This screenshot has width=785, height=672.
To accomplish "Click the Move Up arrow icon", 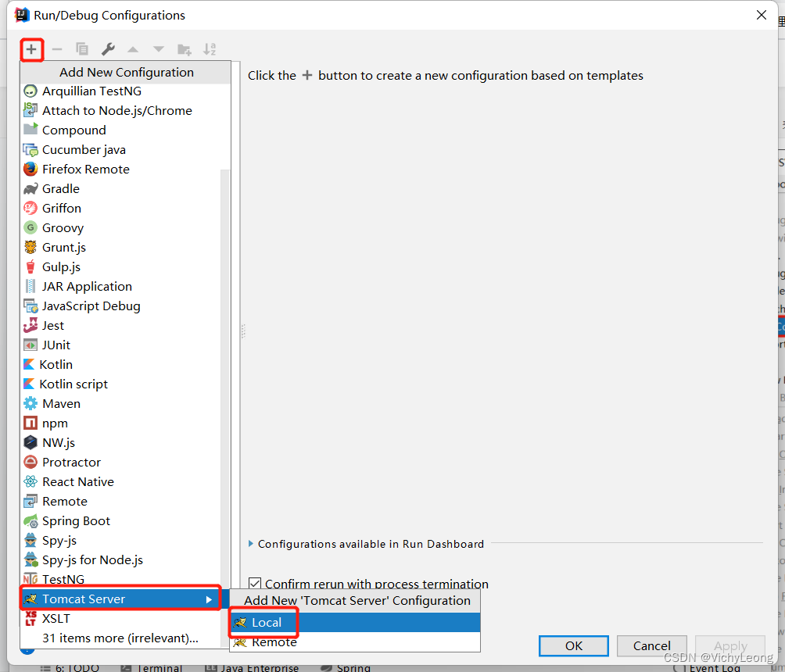I will pyautogui.click(x=133, y=49).
